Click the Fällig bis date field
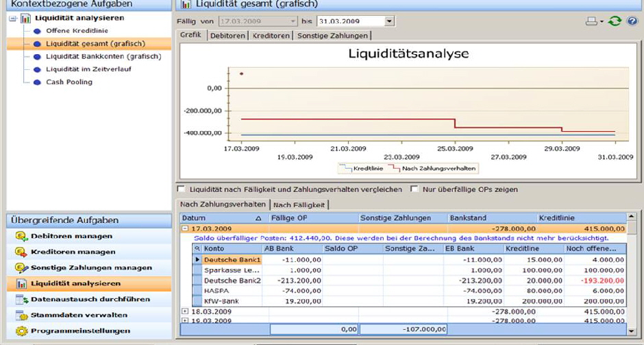Image resolution: width=644 pixels, height=345 pixels. (x=350, y=21)
